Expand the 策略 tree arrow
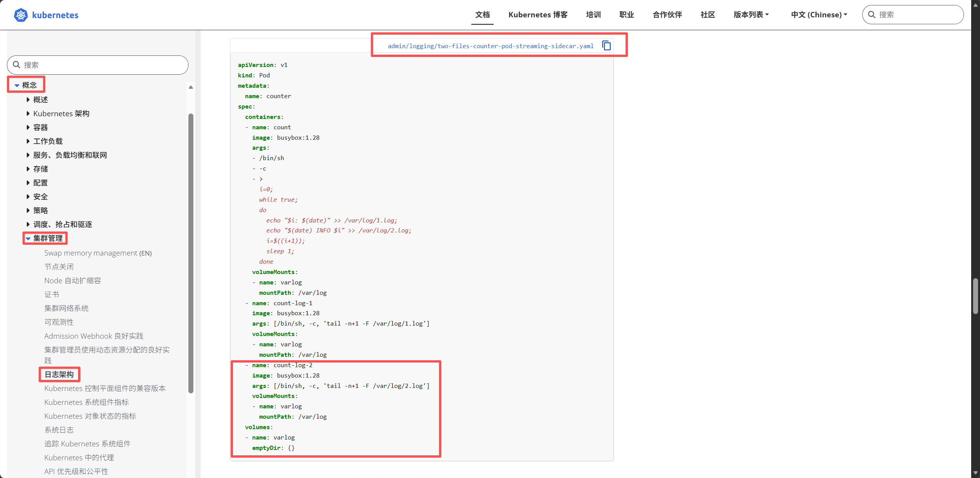 pos(28,211)
